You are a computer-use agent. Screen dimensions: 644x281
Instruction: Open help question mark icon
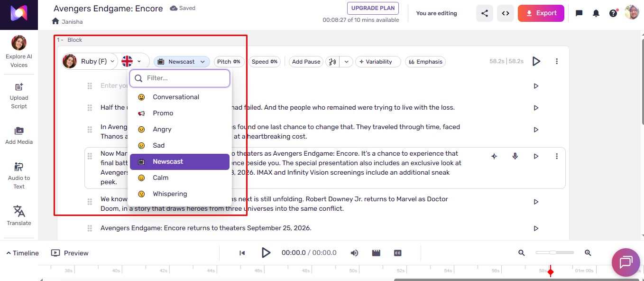click(x=613, y=13)
